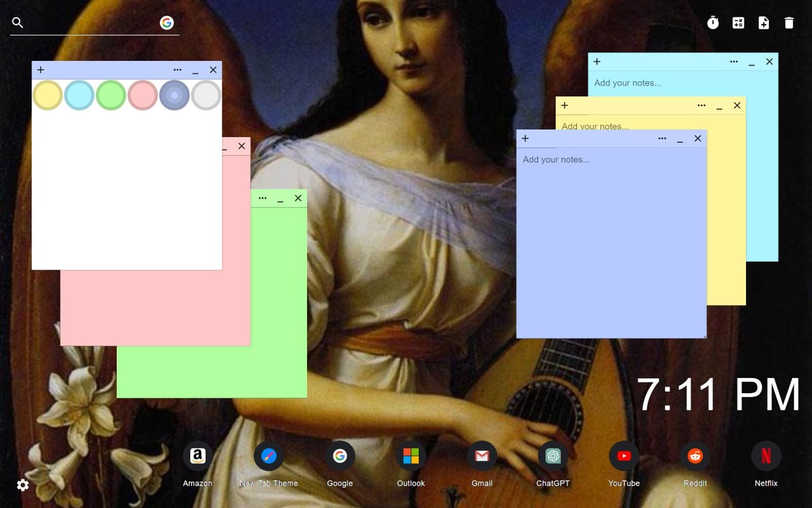This screenshot has width=812, height=508.
Task: Pick the green color swatch
Action: click(111, 95)
